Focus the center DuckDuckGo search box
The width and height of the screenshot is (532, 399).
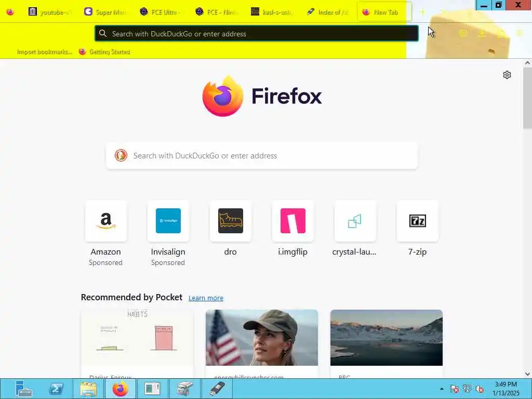[x=262, y=155]
